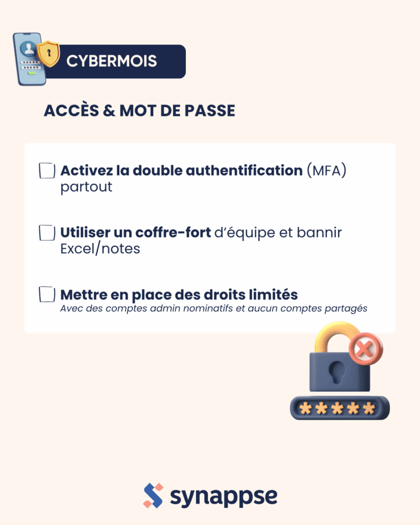Click the "Excel/notes" text
420x525 pixels.
point(100,249)
